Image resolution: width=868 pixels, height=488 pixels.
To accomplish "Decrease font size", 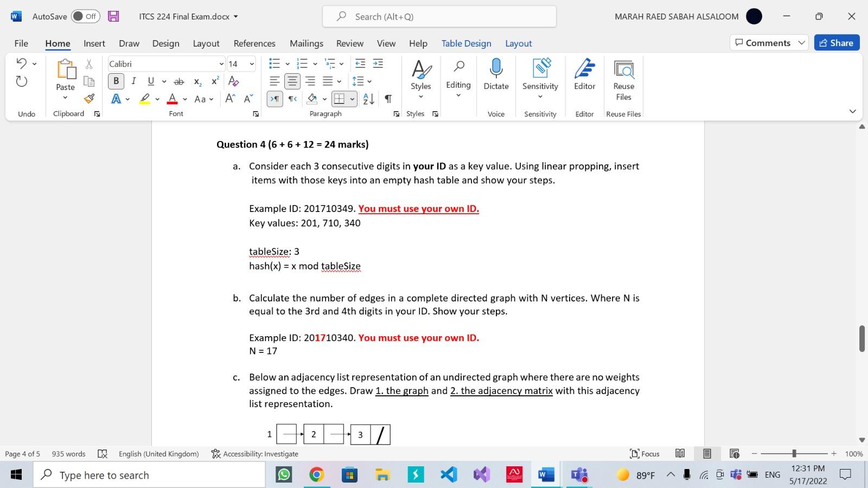I will [248, 99].
